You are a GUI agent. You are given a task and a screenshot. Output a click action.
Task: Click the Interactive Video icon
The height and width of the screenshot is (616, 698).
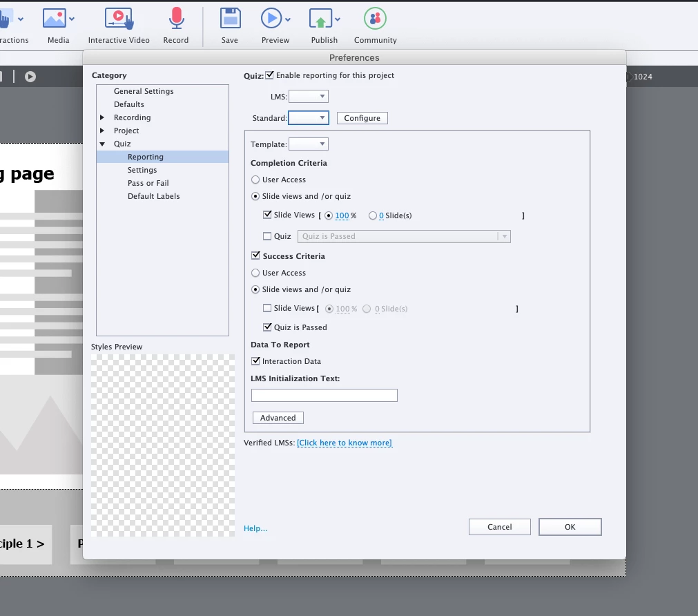click(119, 19)
